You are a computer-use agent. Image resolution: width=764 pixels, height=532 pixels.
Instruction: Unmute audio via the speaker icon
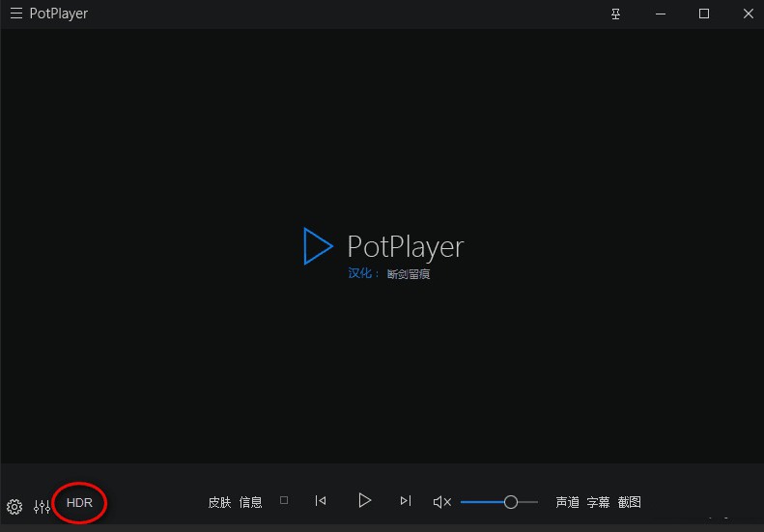tap(442, 502)
